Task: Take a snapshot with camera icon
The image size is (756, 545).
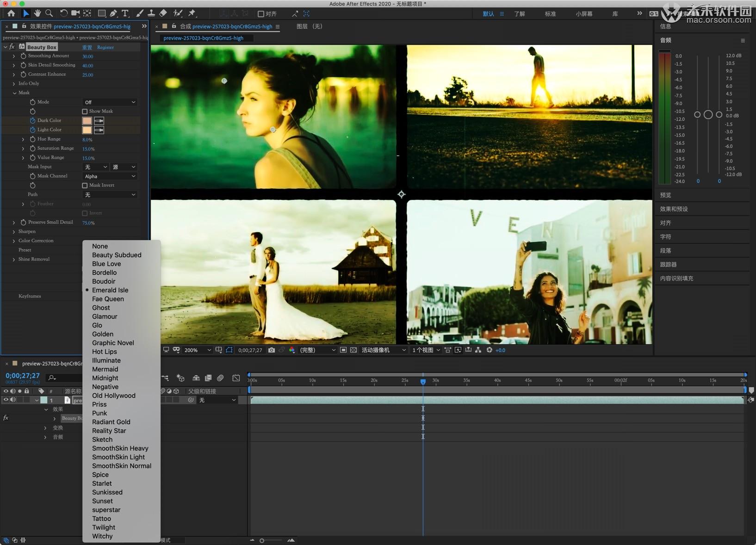Action: coord(272,350)
